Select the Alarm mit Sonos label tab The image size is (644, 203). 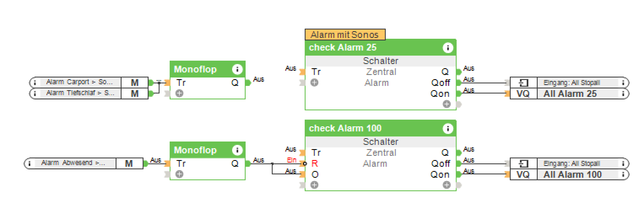tap(345, 35)
